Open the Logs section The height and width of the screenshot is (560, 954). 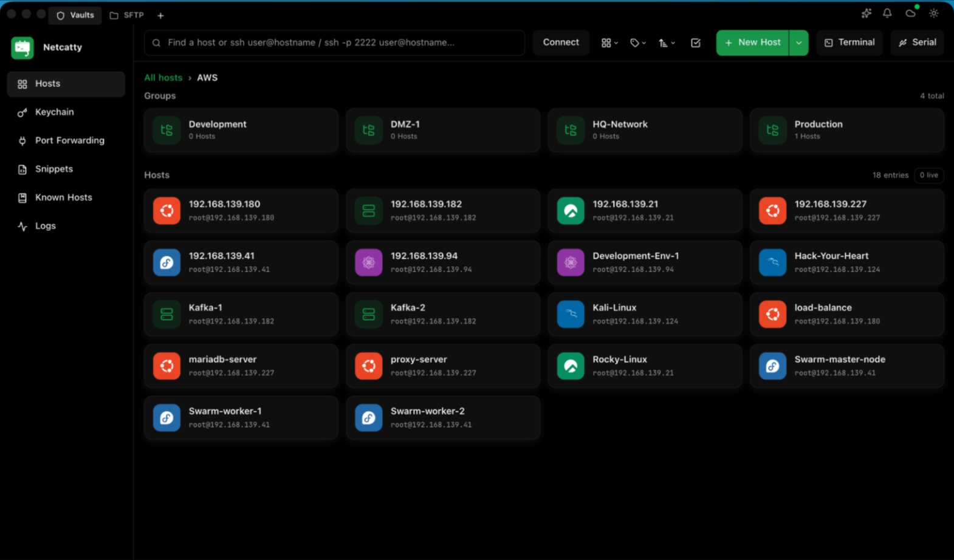tap(66, 226)
